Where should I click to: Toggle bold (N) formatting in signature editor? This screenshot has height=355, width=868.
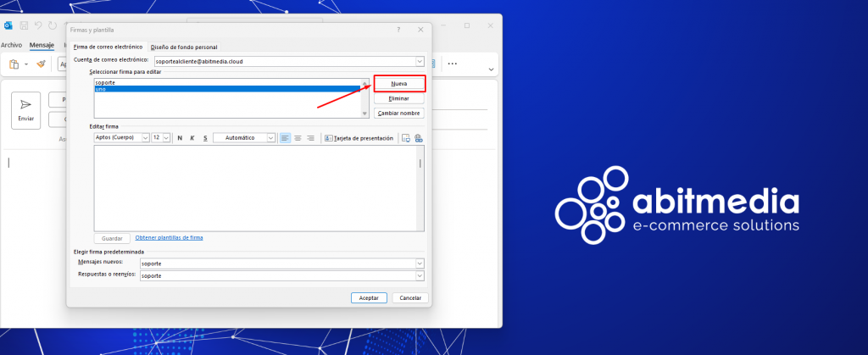tap(180, 138)
